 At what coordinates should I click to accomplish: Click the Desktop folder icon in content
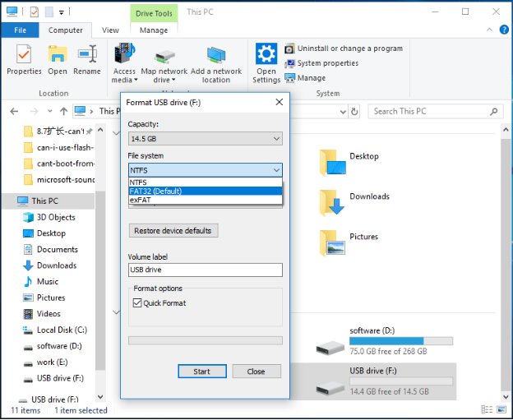point(332,162)
